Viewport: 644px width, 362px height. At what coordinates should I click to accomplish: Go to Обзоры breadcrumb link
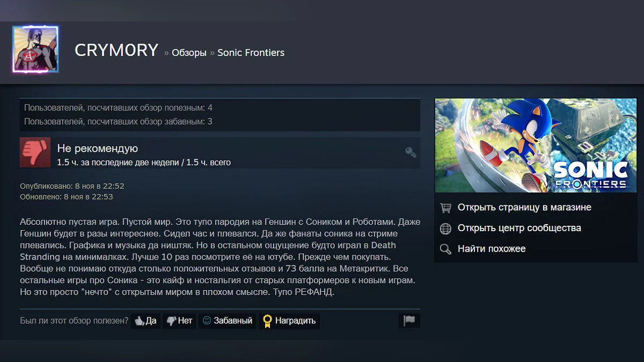189,53
